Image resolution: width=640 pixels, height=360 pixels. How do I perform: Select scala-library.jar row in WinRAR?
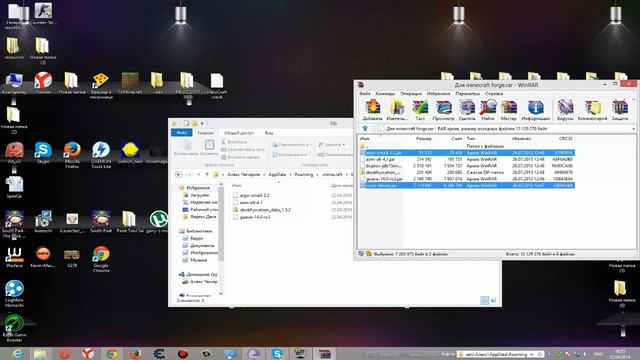(467, 185)
